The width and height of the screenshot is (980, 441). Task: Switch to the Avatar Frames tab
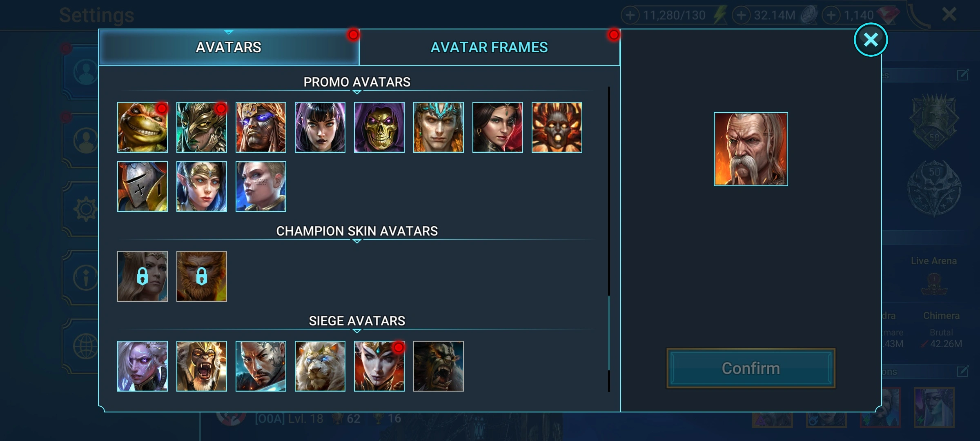pos(489,47)
